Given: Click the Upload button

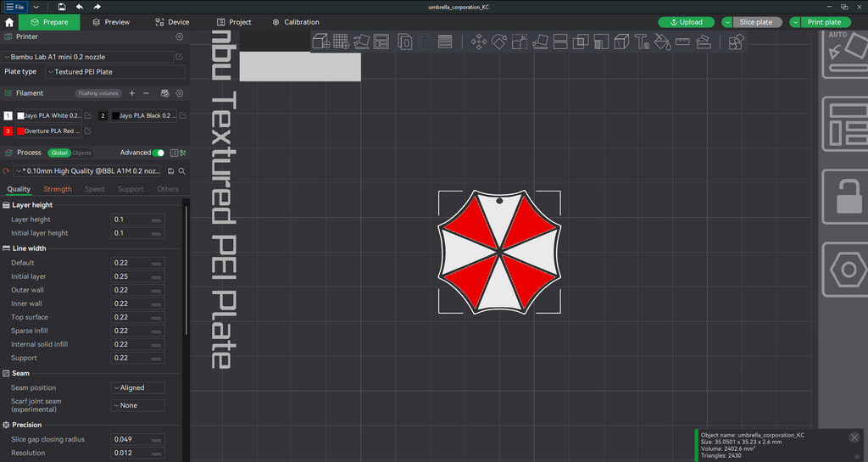Looking at the screenshot, I should click(686, 22).
